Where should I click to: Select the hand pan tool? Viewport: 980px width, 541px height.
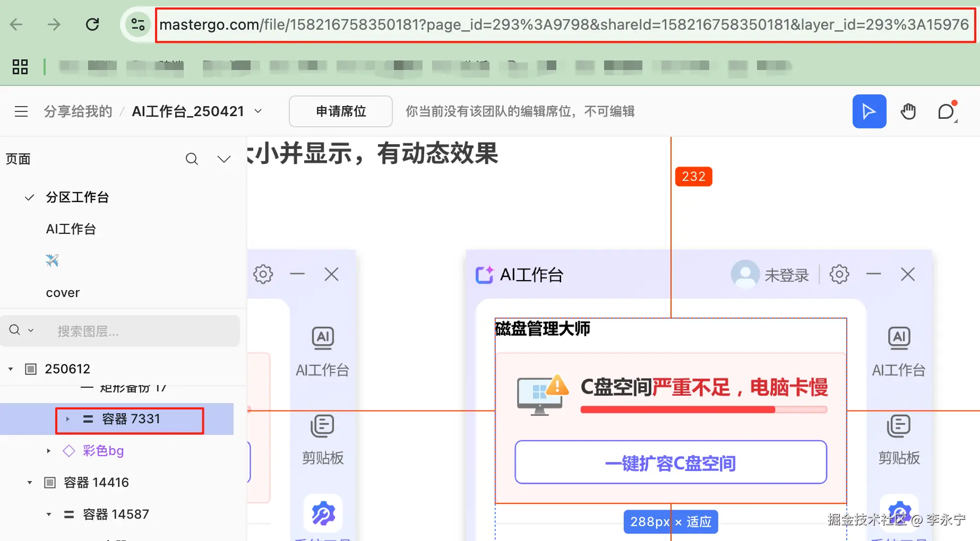pos(908,111)
